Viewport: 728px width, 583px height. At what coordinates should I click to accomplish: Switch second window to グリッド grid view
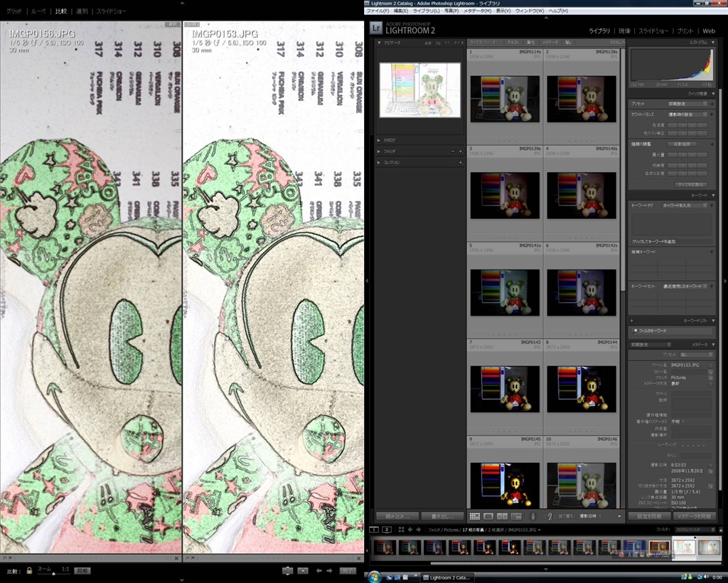click(14, 11)
